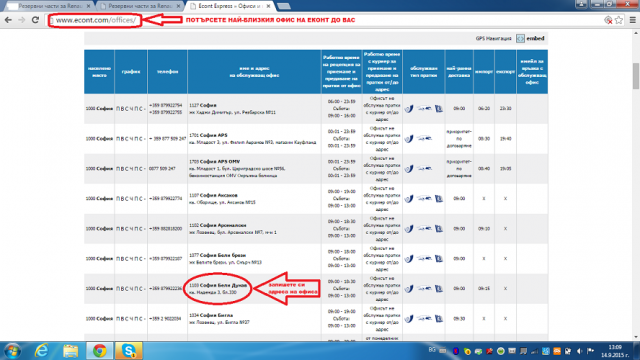Click the BG language indicator
The image size is (640, 360).
tap(432, 351)
